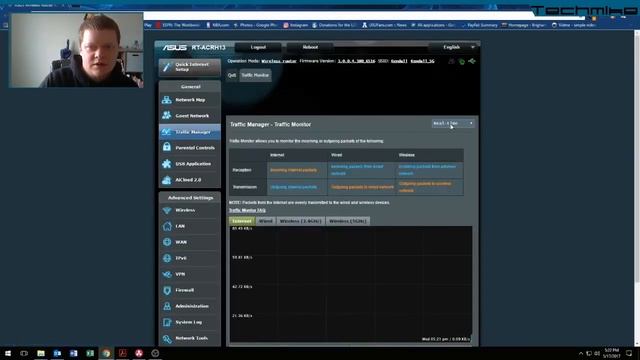
Task: Open the firmware version link
Action: [356, 61]
